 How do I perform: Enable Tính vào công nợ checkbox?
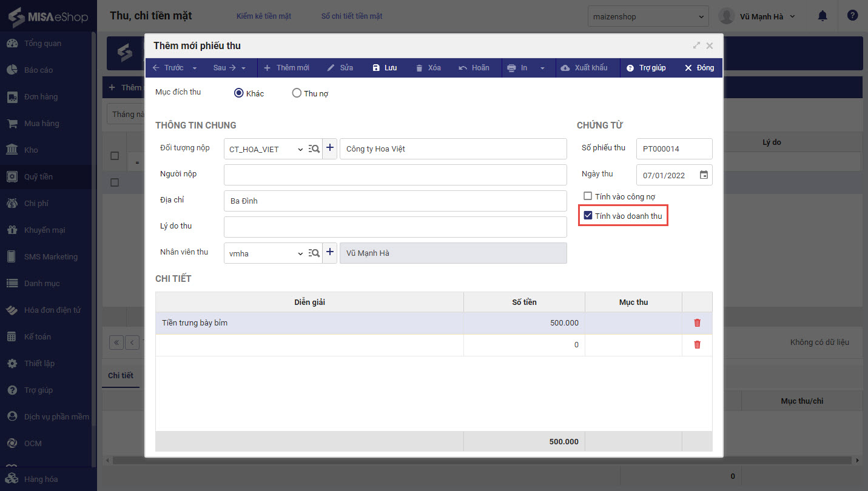click(587, 196)
